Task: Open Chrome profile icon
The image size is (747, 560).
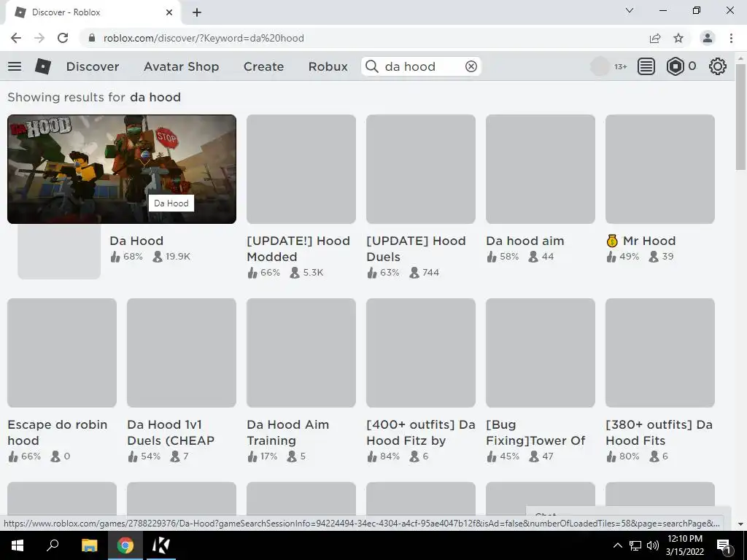Action: 708,38
